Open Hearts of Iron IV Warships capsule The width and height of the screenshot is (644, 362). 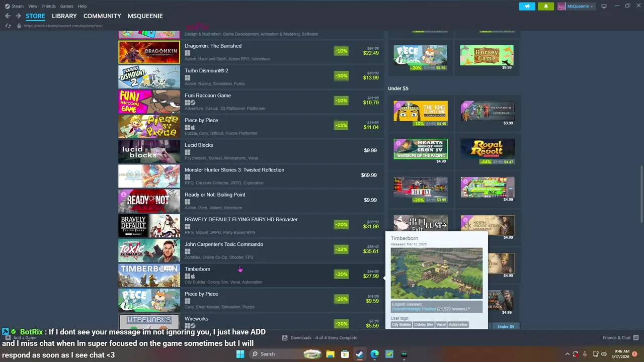click(x=420, y=149)
